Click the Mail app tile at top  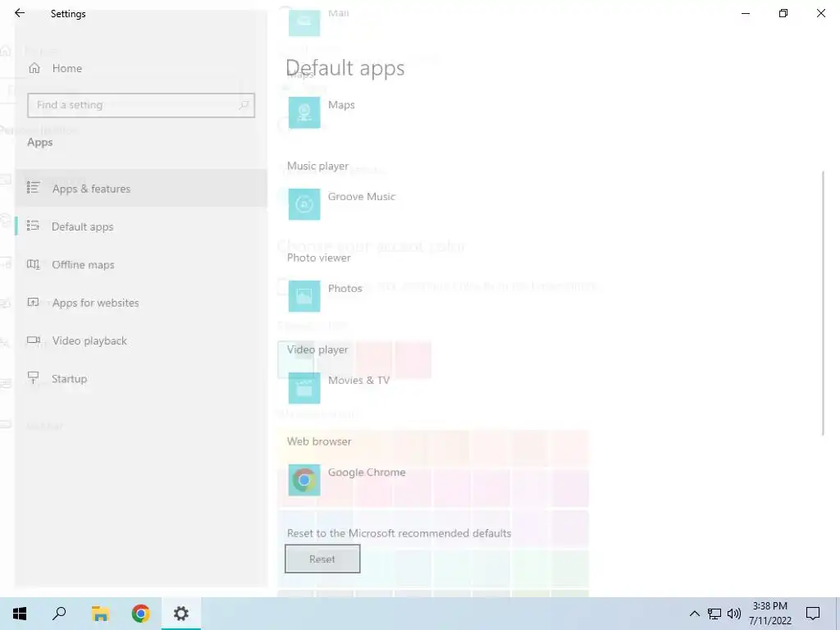click(x=304, y=22)
